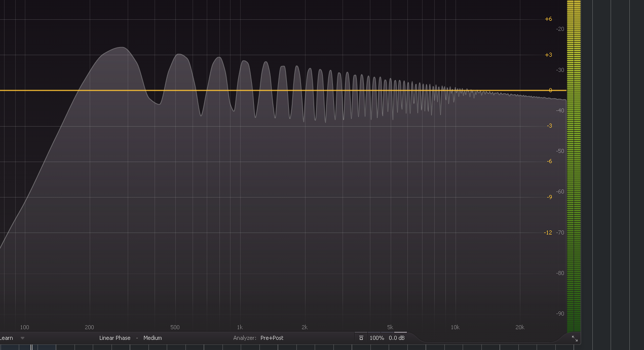The width and height of the screenshot is (644, 350).
Task: Open the Linear Phase processing mode menu
Action: pos(115,338)
